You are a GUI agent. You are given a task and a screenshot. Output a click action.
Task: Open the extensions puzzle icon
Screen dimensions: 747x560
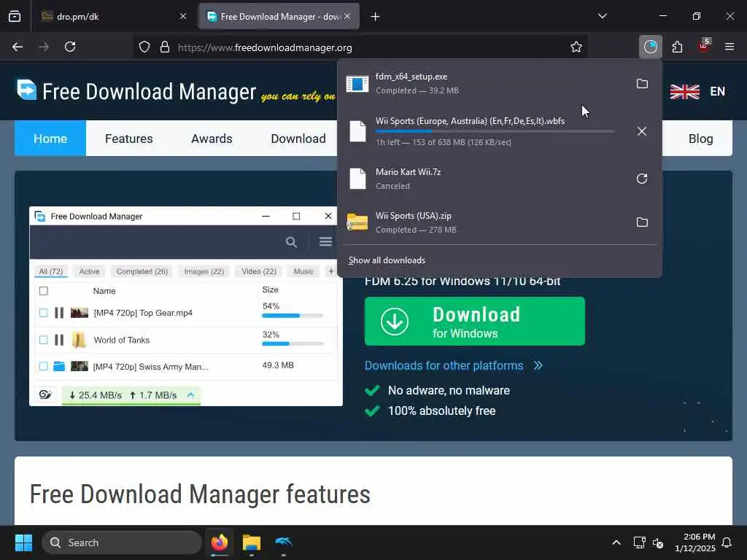[677, 47]
